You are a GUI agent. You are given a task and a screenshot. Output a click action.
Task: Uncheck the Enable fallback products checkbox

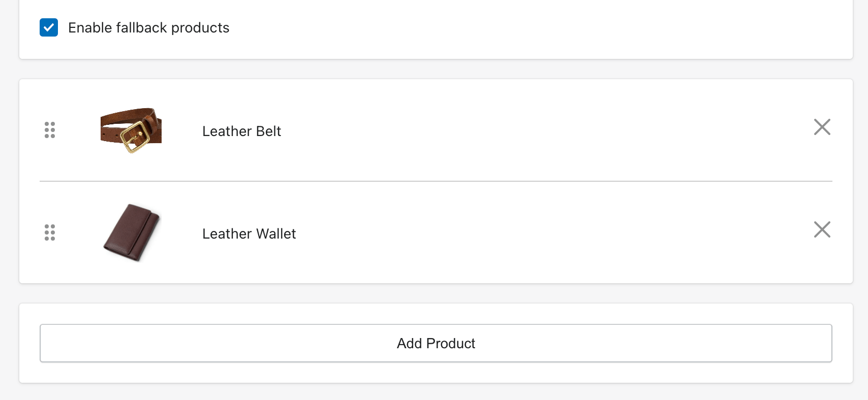tap(49, 27)
